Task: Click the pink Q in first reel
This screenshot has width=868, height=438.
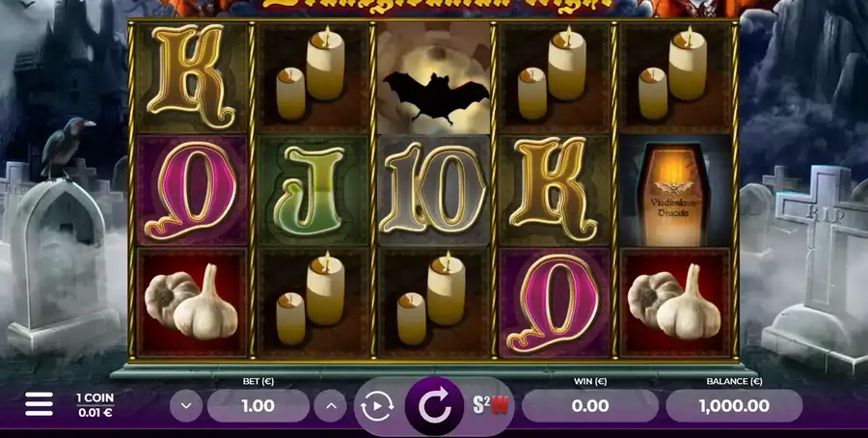Action: point(192,191)
